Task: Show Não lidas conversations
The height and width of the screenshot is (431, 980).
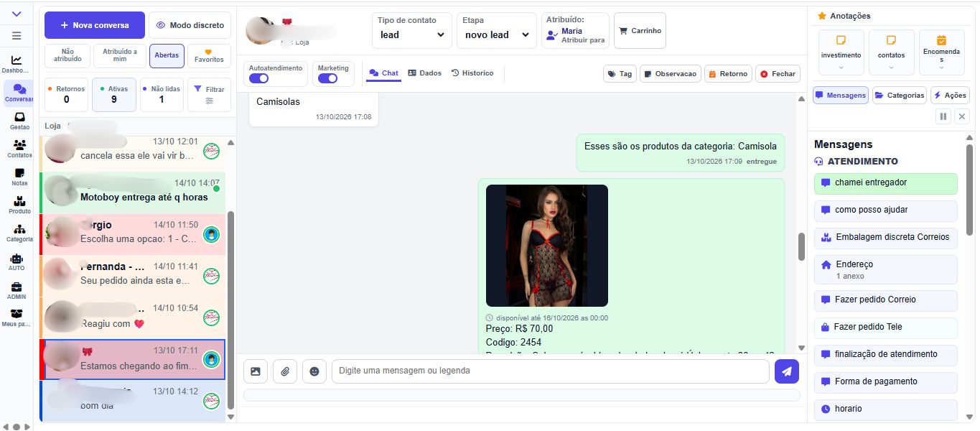Action: [162, 95]
